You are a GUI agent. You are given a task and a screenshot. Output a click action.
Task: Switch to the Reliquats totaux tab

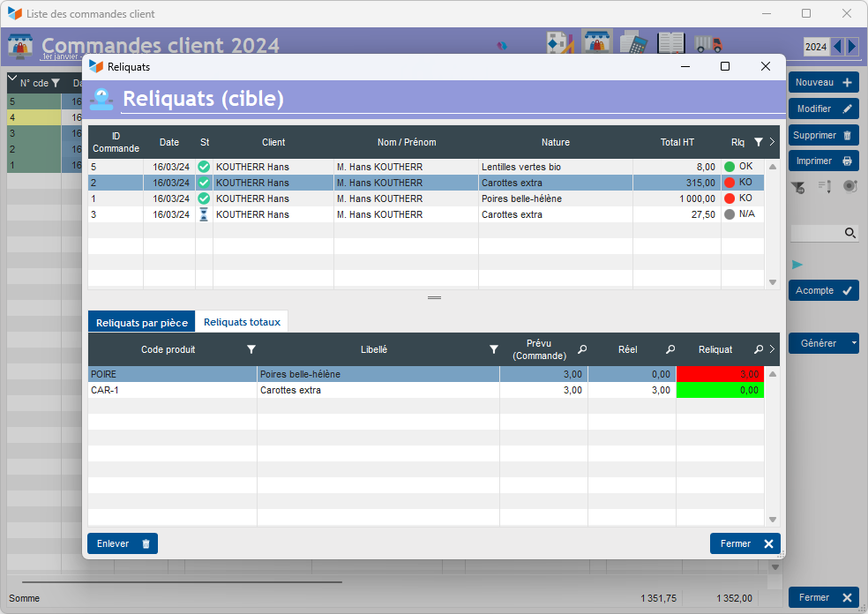pyautogui.click(x=242, y=322)
